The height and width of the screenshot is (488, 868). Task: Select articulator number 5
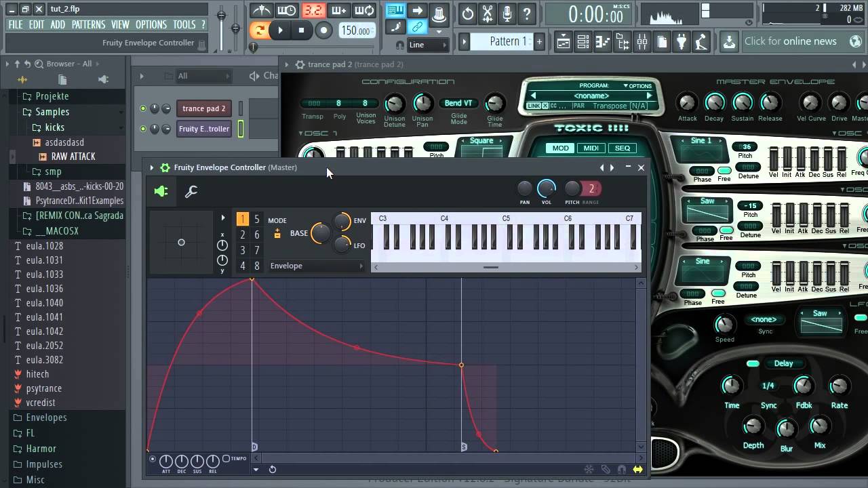tap(256, 219)
